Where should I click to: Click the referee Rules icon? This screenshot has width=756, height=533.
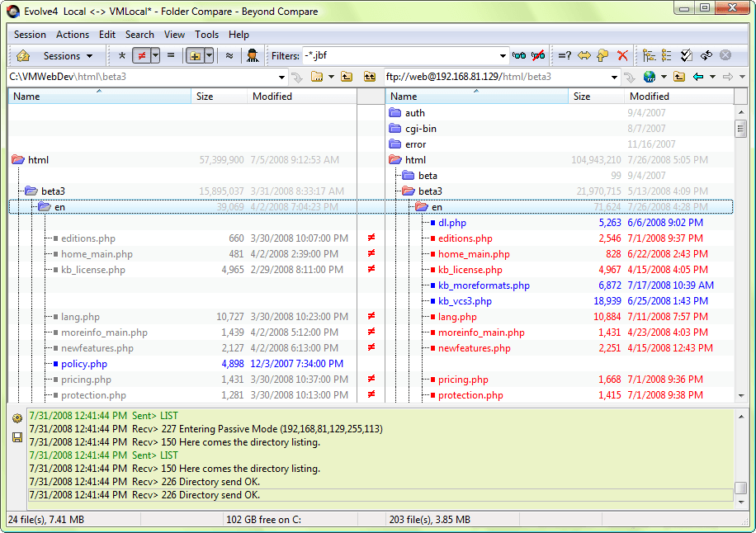tap(253, 56)
